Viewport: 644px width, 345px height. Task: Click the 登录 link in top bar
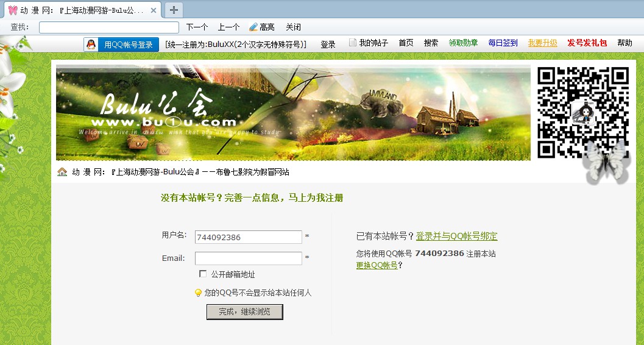pos(328,44)
